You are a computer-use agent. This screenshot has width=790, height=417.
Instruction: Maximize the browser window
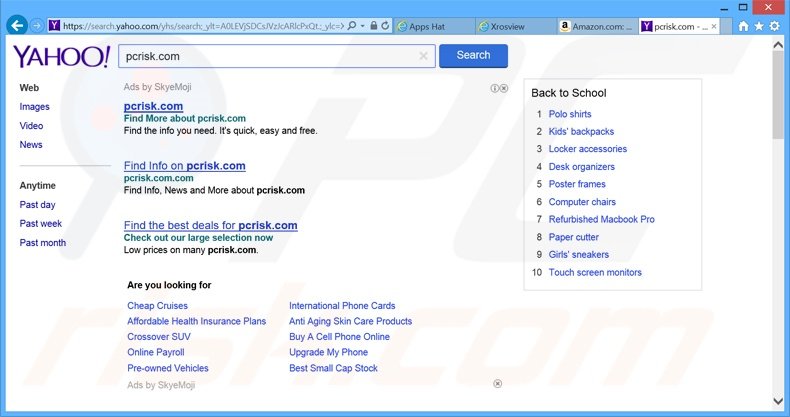pos(743,8)
